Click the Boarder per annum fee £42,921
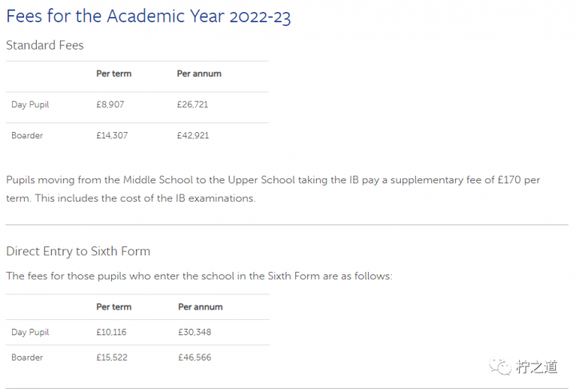This screenshot has width=576, height=392. (x=193, y=135)
